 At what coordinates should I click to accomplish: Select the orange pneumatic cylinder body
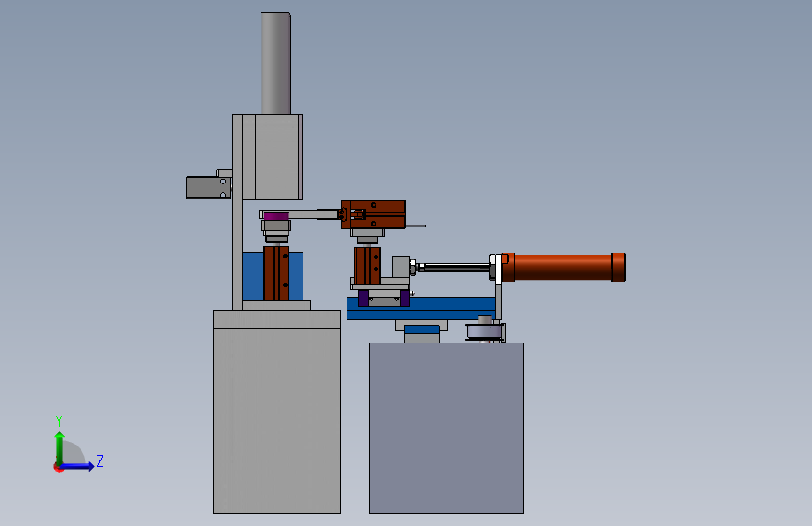(563, 267)
